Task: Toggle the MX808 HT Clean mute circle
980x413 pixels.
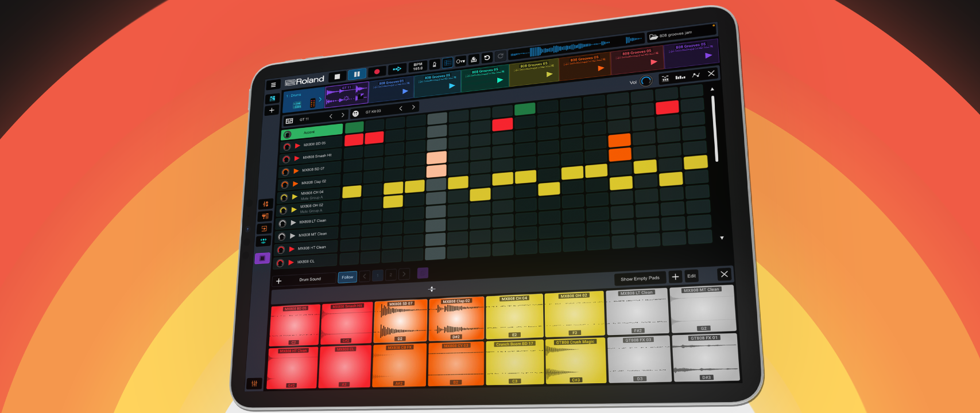Action: pyautogui.click(x=281, y=250)
